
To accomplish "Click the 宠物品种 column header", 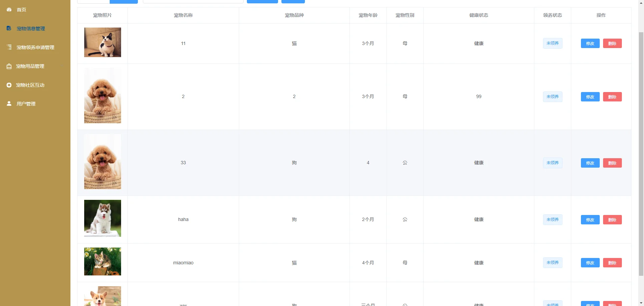I will click(294, 15).
